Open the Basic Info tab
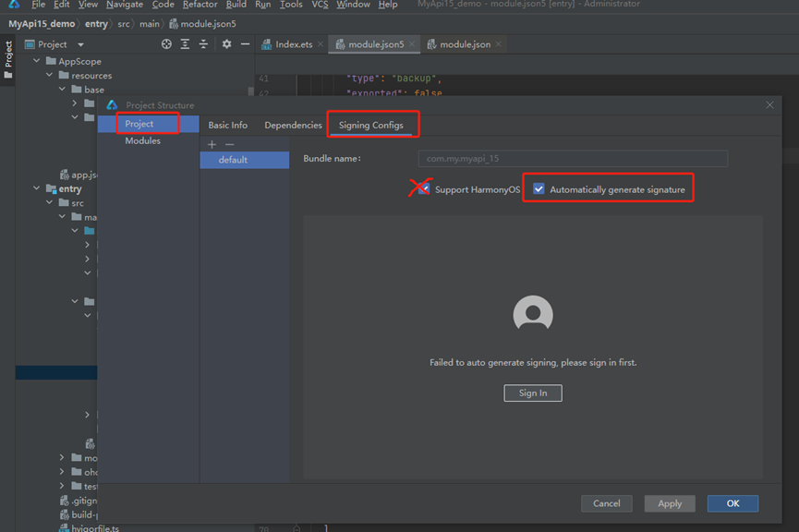Screen dimensions: 799x532 (x=227, y=126)
